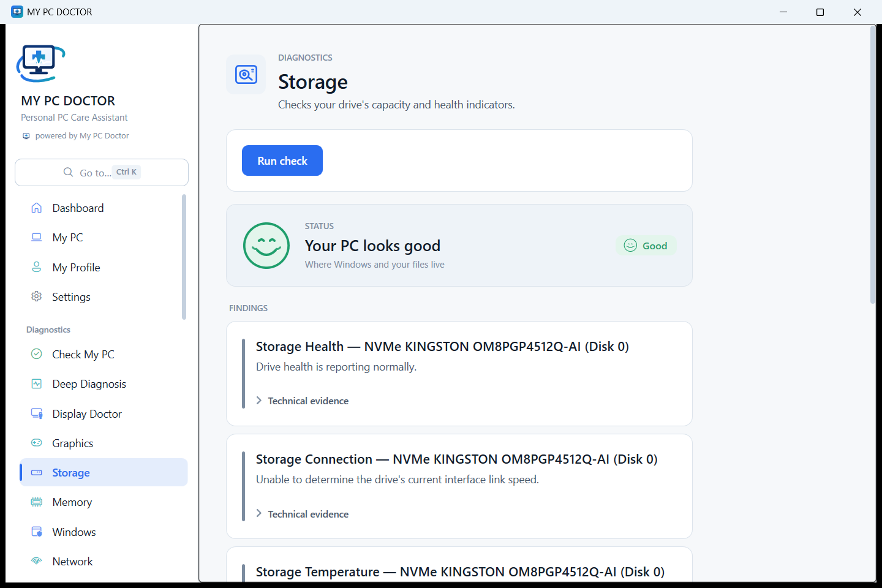Click the My Profile person icon
882x588 pixels.
37,267
